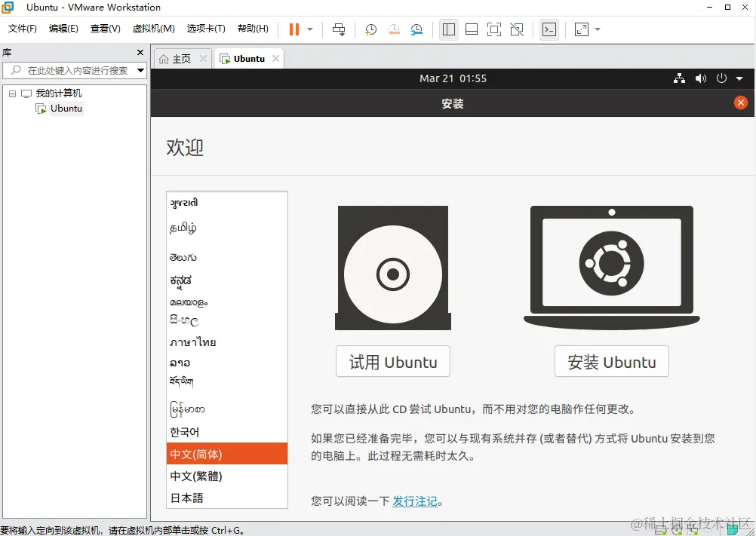Click the 安装 Ubuntu button

611,361
